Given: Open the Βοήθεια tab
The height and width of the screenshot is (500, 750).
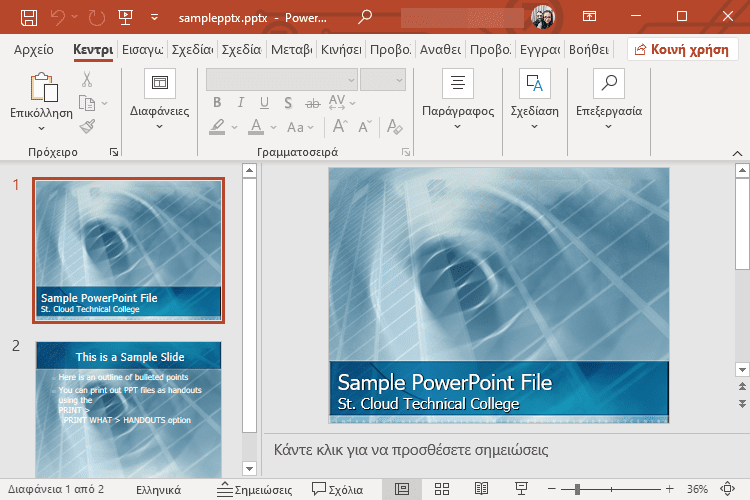Looking at the screenshot, I should pyautogui.click(x=589, y=49).
